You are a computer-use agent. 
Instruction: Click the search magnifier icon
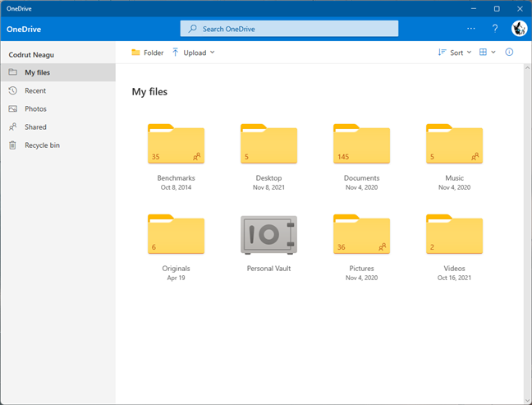click(x=192, y=29)
